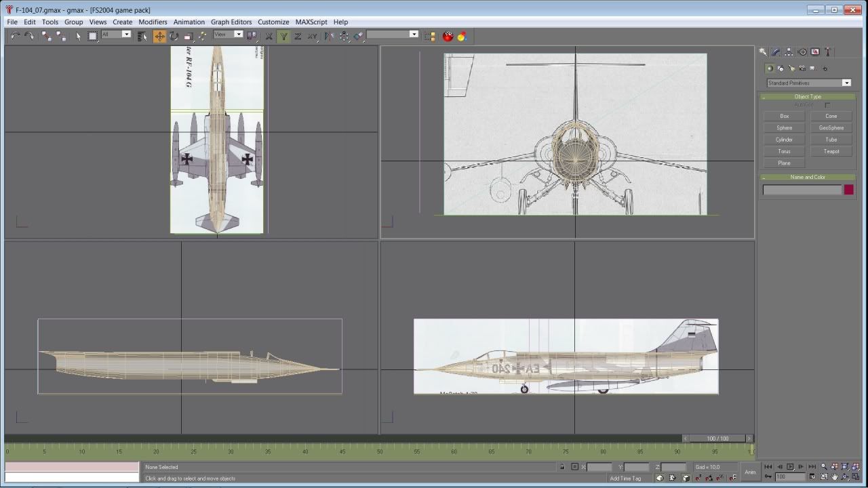868x488 pixels.
Task: Choose the Select Object arrow tool
Action: pos(78,36)
